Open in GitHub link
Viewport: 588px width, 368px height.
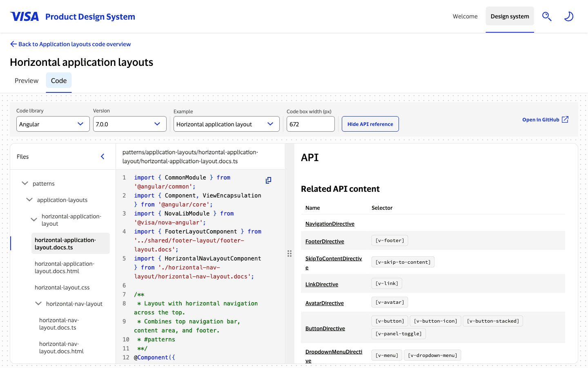(x=545, y=120)
